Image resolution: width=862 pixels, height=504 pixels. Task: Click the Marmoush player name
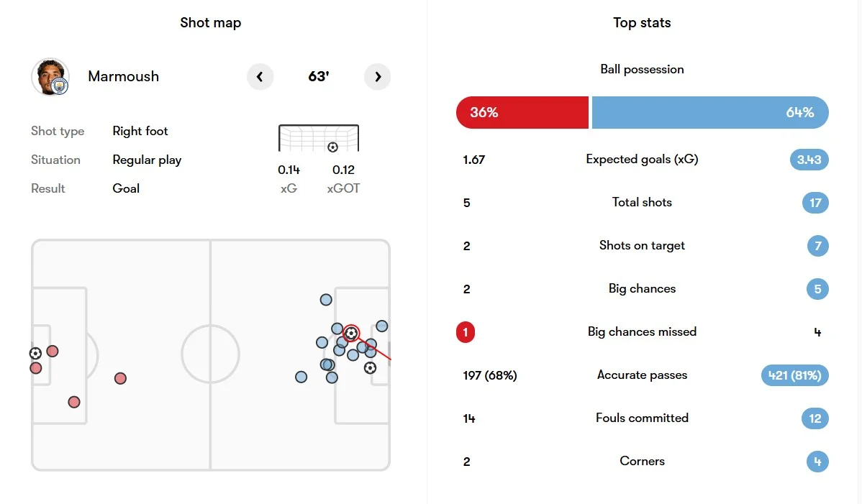click(123, 76)
